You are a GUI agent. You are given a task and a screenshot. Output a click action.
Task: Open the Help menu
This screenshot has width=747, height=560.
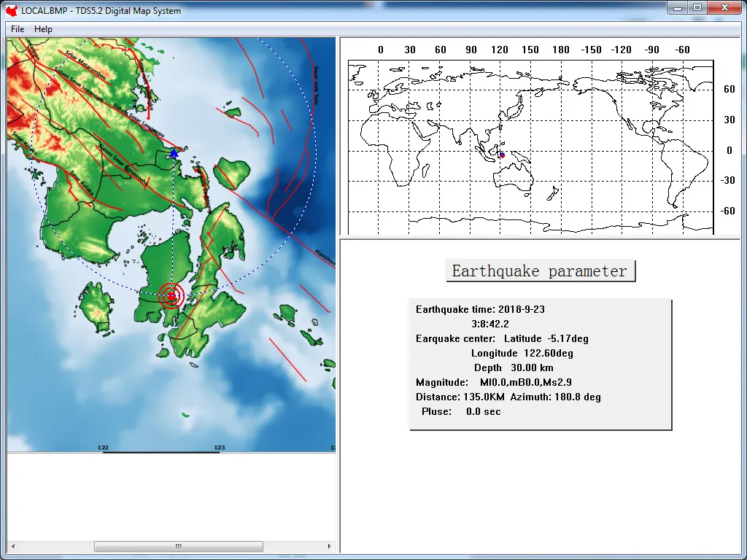tap(43, 29)
